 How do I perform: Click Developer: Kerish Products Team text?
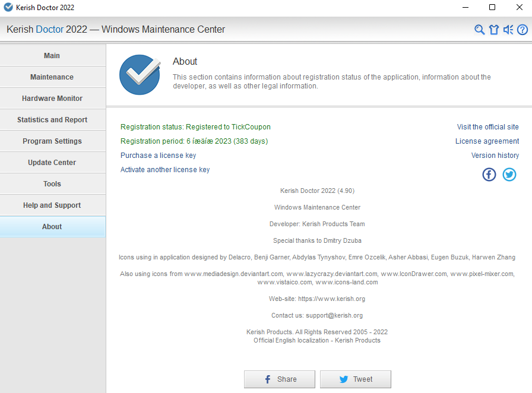[x=317, y=224]
